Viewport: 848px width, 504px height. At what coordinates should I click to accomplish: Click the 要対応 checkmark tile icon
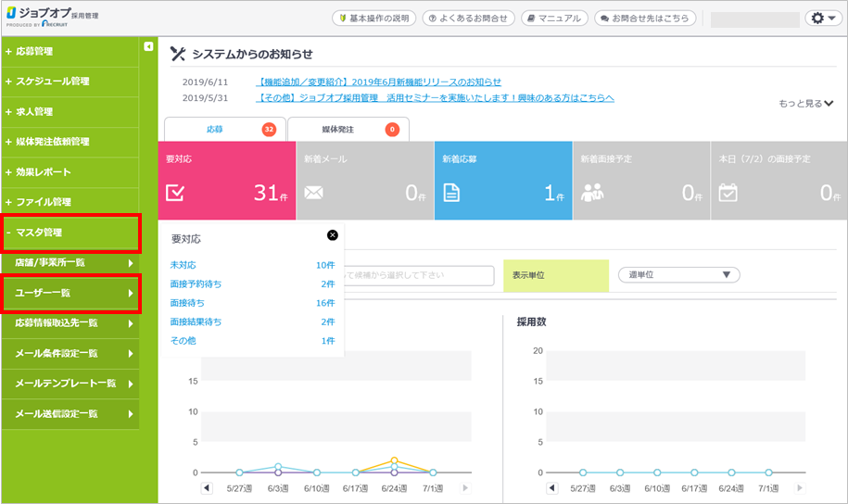(175, 193)
